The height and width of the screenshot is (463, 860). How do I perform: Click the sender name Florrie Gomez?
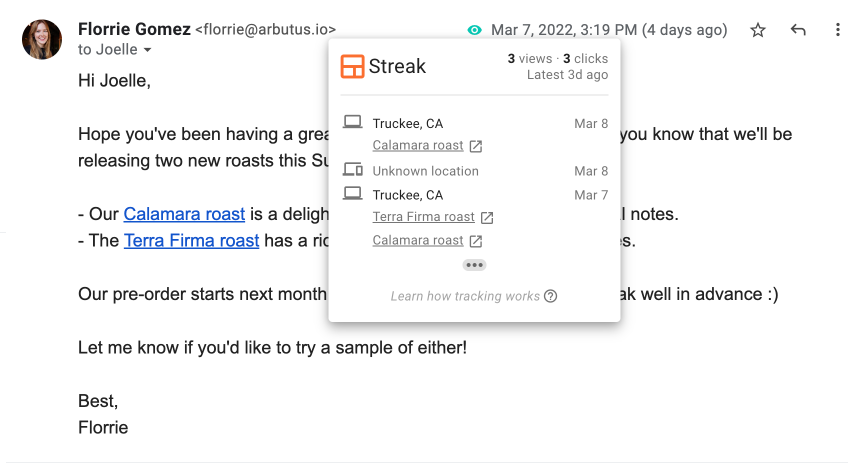pos(134,30)
